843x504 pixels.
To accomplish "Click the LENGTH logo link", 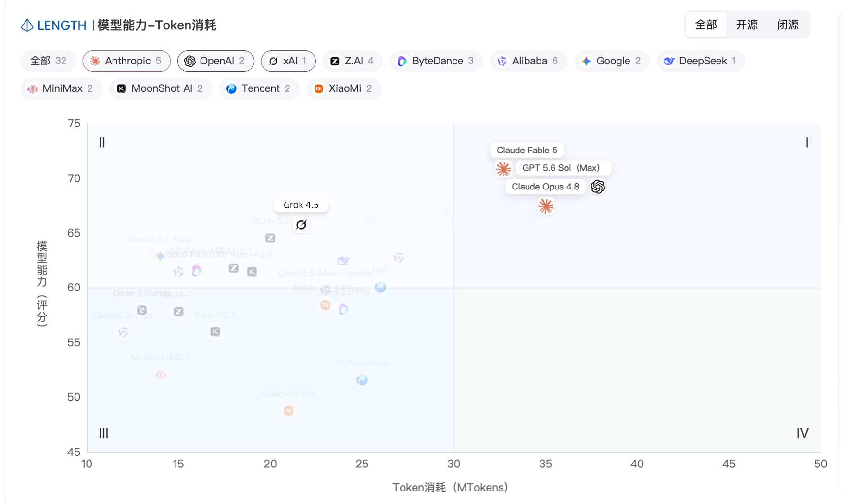I will click(53, 25).
